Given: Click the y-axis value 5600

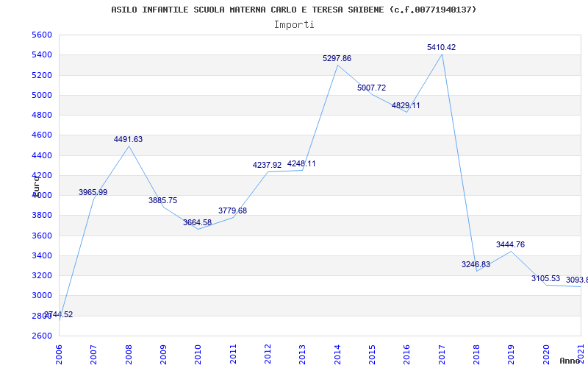Looking at the screenshot, I should [x=42, y=35].
